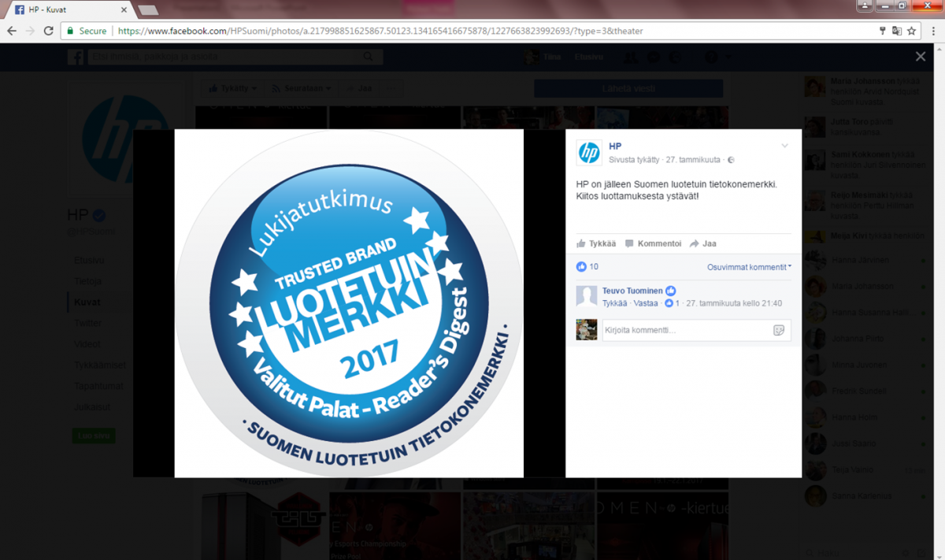Open the HP page profile logo in post
This screenshot has height=560, width=945.
[x=589, y=153]
